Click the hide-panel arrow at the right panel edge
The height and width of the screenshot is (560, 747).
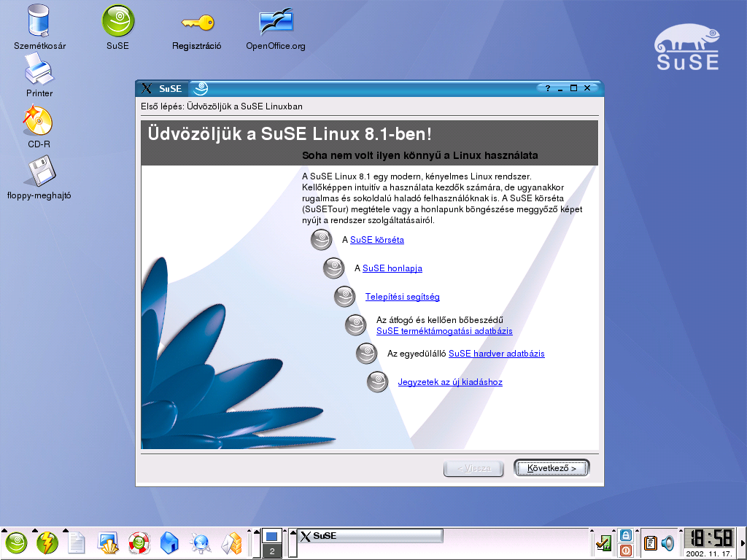pos(742,542)
